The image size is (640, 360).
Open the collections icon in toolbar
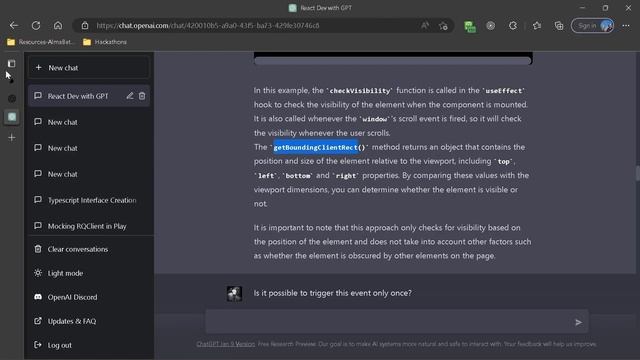(559, 26)
